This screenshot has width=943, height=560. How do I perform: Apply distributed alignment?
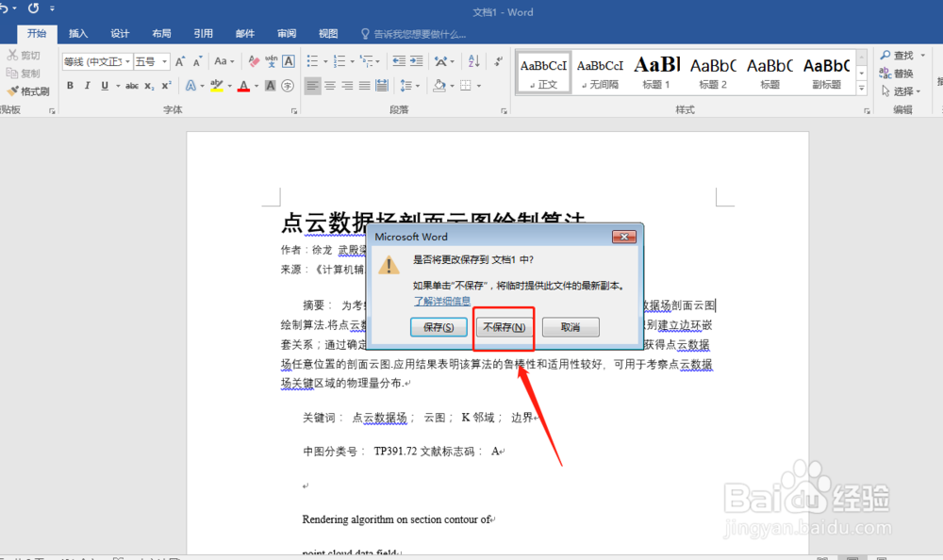[x=382, y=86]
